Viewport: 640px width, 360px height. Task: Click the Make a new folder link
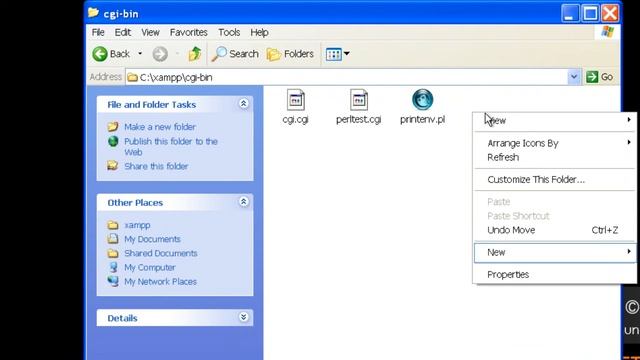coord(160,127)
